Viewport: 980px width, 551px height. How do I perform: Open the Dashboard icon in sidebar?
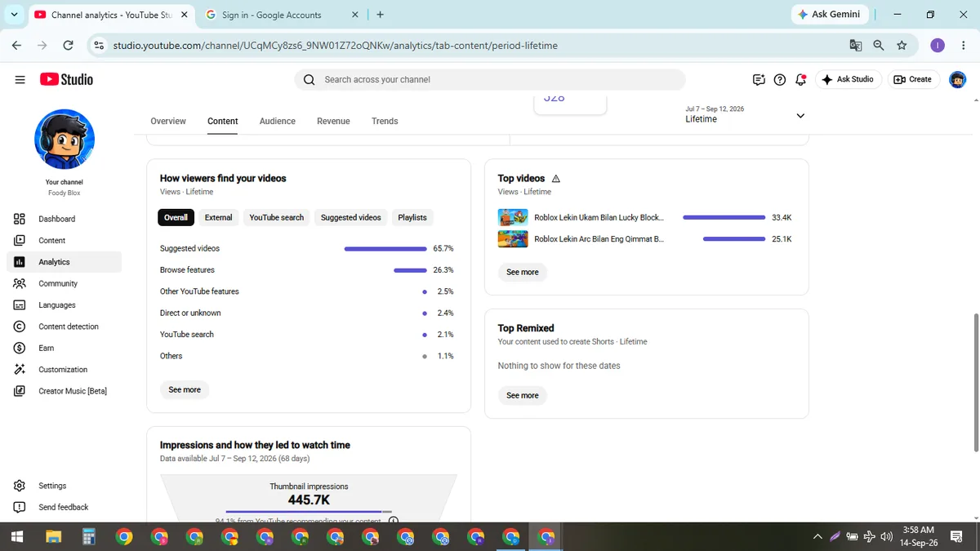pyautogui.click(x=20, y=219)
